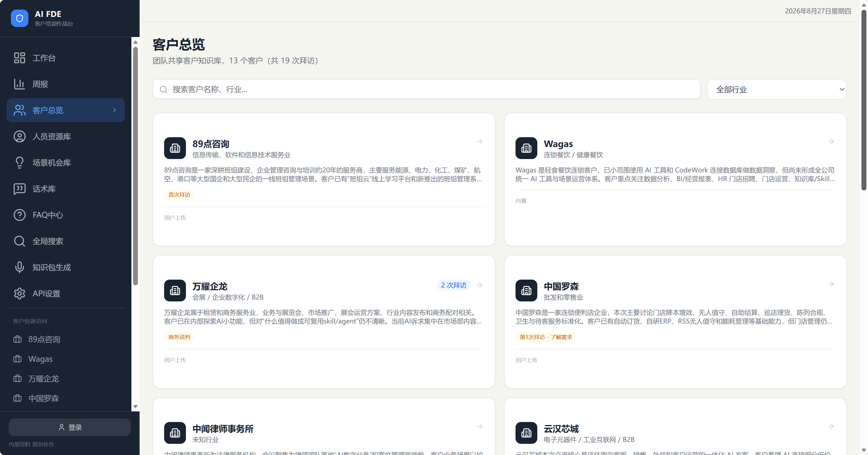Click the 知识包生成 microphone icon
The width and height of the screenshot is (868, 455).
[20, 268]
